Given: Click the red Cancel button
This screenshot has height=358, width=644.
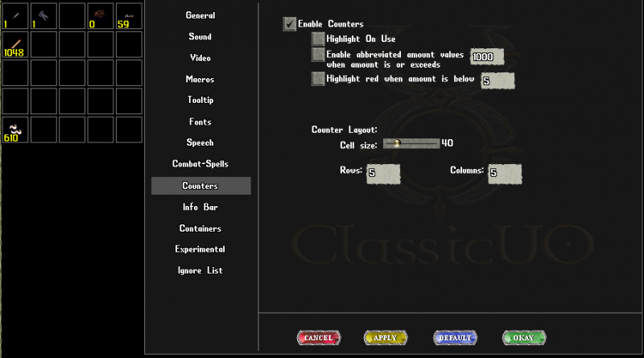Looking at the screenshot, I should pyautogui.click(x=319, y=338).
